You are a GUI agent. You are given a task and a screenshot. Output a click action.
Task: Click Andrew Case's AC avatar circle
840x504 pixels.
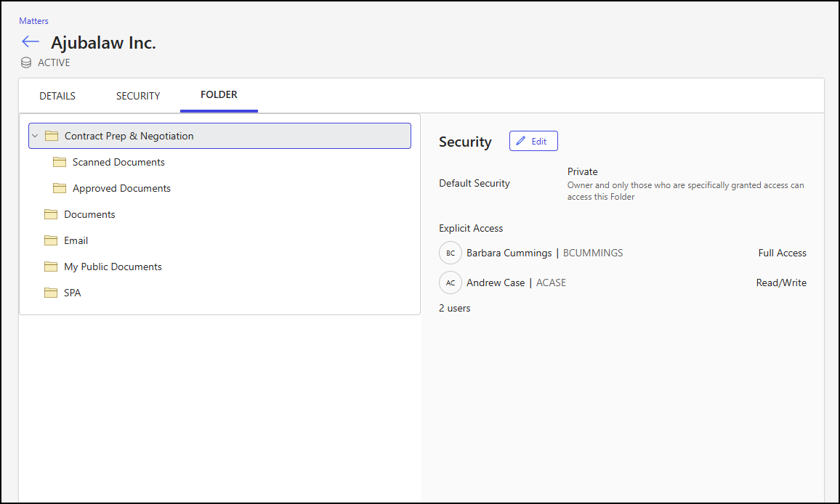[450, 283]
